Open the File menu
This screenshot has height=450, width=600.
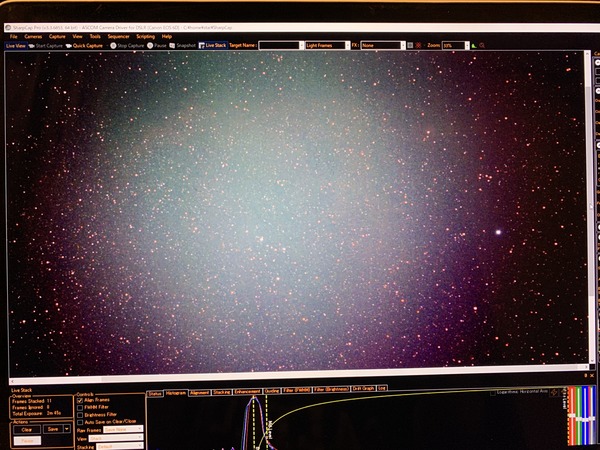pyautogui.click(x=13, y=36)
